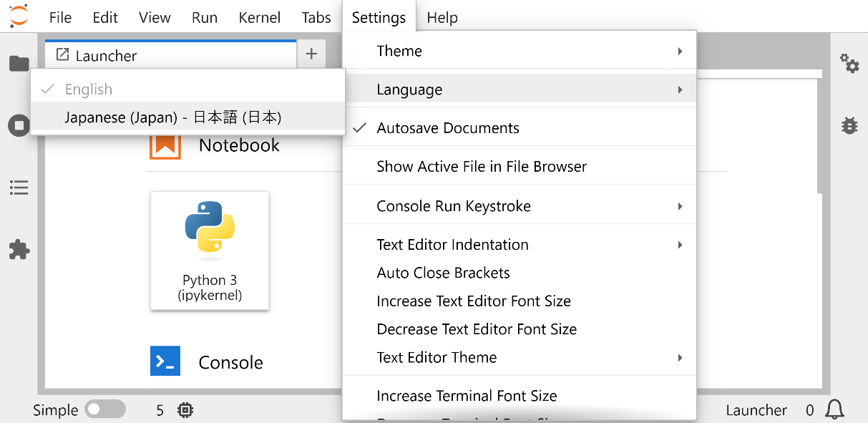Click the new launcher plus button
Viewport: 868px width, 423px height.
[311, 54]
